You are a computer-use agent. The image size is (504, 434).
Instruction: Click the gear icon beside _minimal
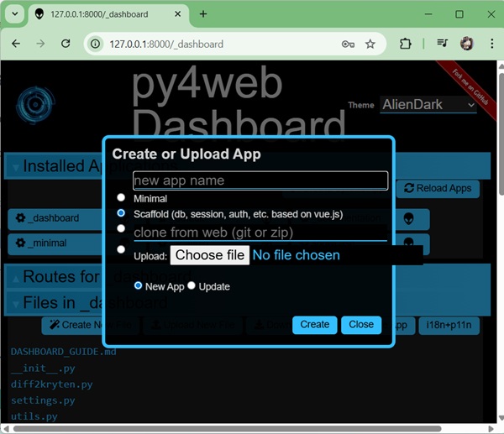point(20,243)
